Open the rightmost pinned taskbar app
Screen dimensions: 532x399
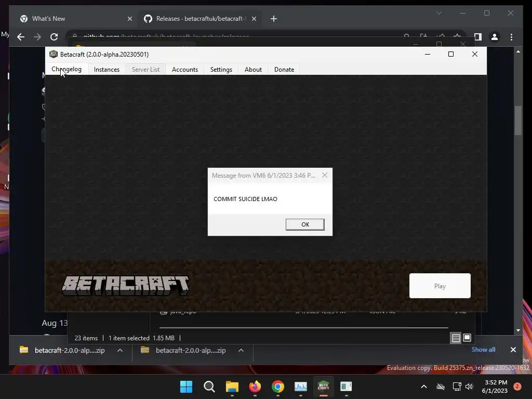346,387
